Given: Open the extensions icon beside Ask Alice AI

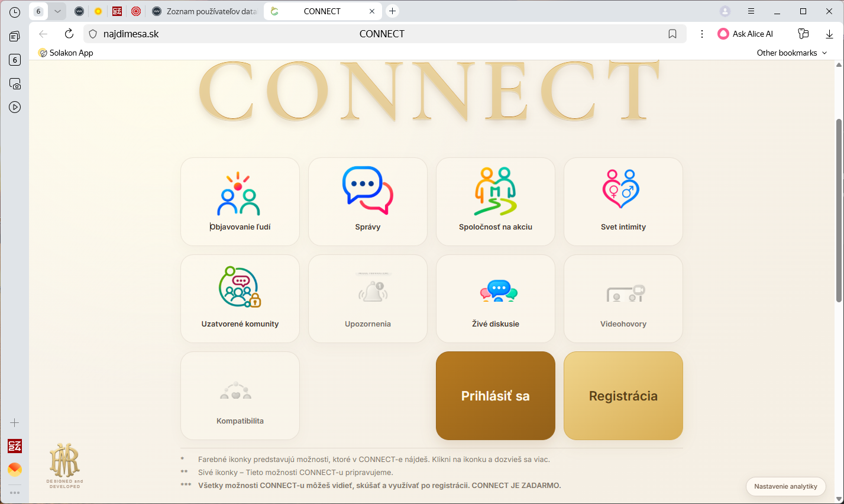Looking at the screenshot, I should tap(803, 34).
